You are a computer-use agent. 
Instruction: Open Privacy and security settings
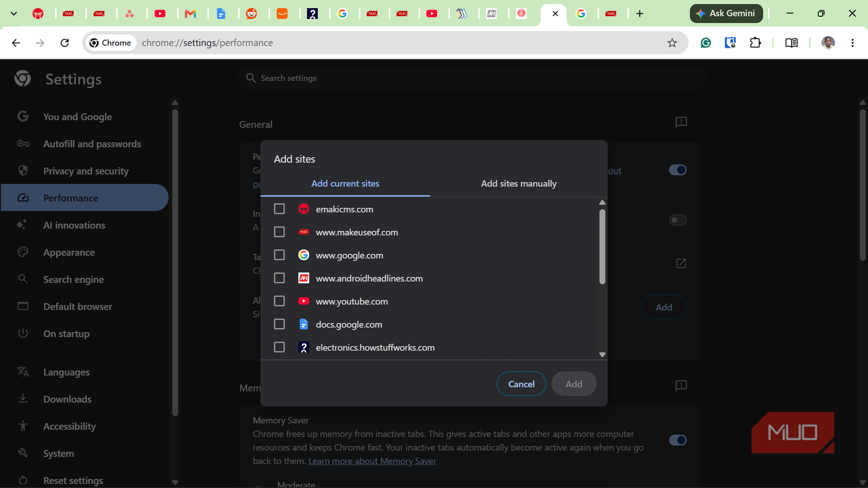(84, 171)
